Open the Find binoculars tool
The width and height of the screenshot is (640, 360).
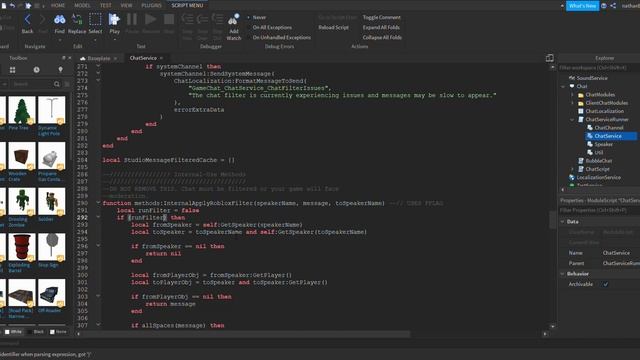[x=60, y=19]
